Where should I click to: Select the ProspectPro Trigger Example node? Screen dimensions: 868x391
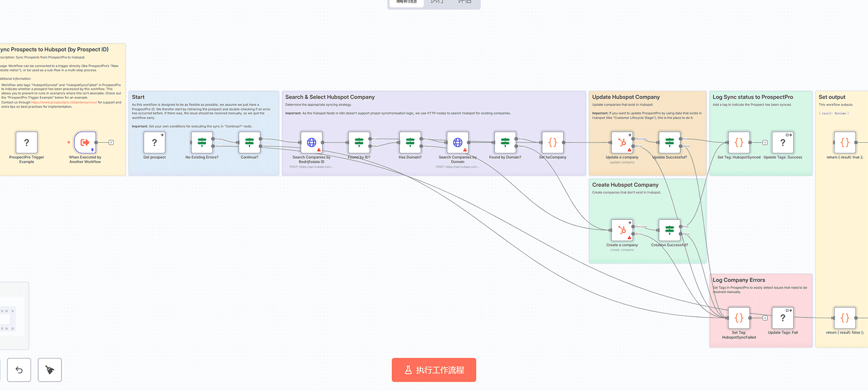26,142
